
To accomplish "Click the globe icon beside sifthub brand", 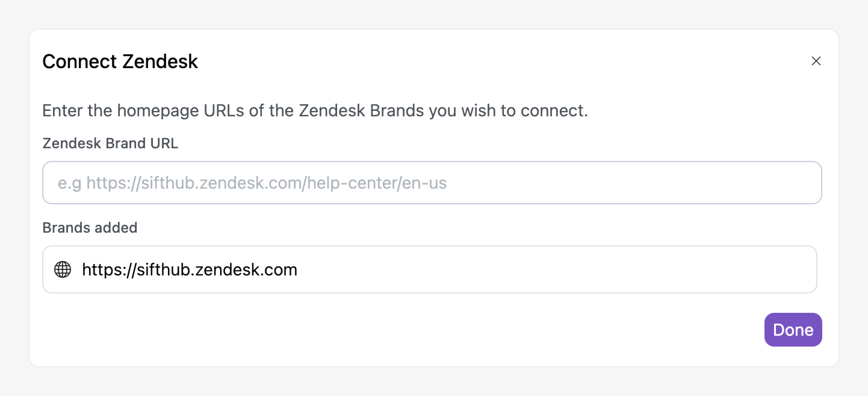I will point(63,269).
